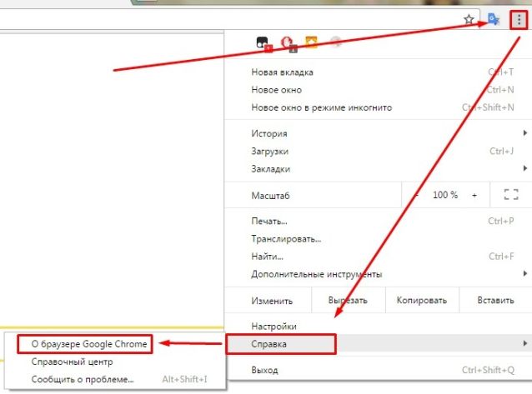This screenshot has height=394, width=532.
Task: Choose Сообщить о проблеме... item
Action: (115, 379)
